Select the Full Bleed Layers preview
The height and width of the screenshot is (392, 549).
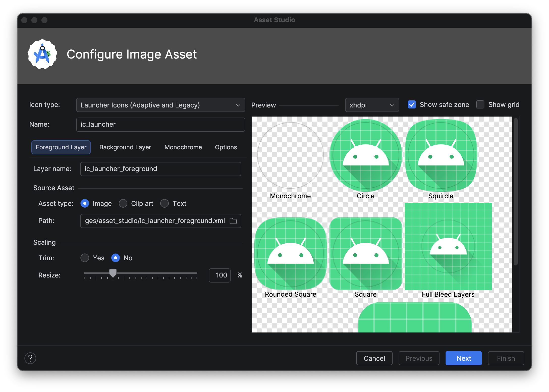coord(448,246)
